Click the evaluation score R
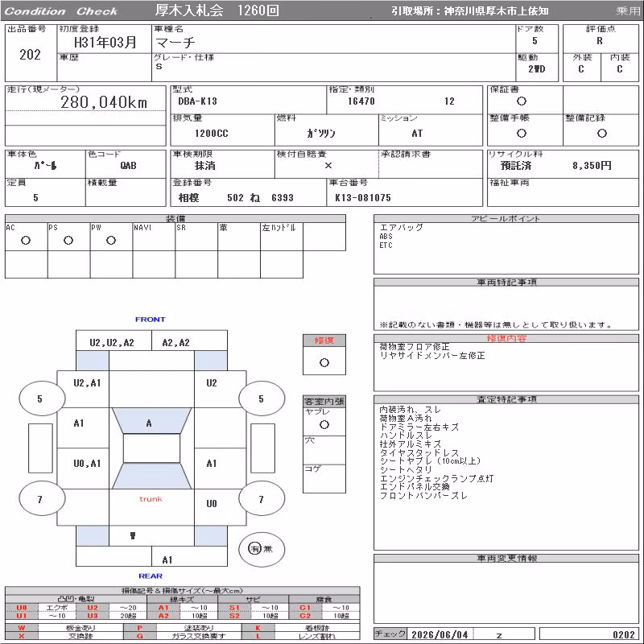 tap(600, 41)
